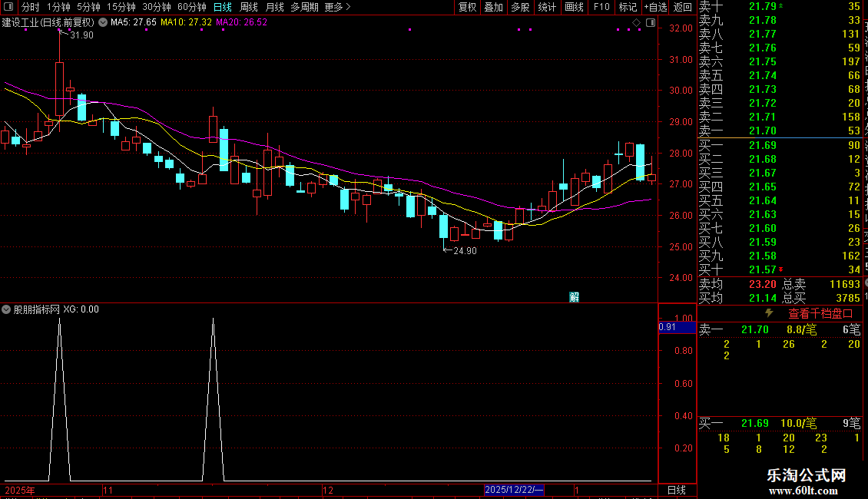Expand the 更多 period options
This screenshot has height=499, width=868.
tap(337, 7)
